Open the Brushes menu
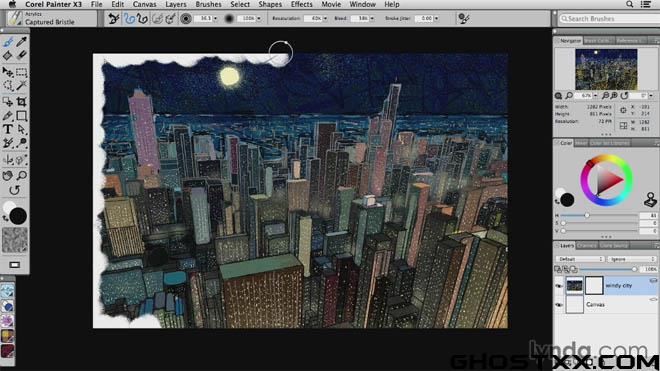The width and height of the screenshot is (660, 371). (x=208, y=5)
